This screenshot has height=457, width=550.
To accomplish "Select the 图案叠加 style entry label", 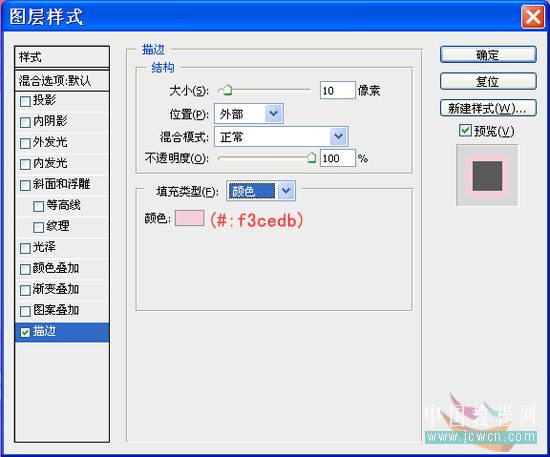I will (56, 310).
